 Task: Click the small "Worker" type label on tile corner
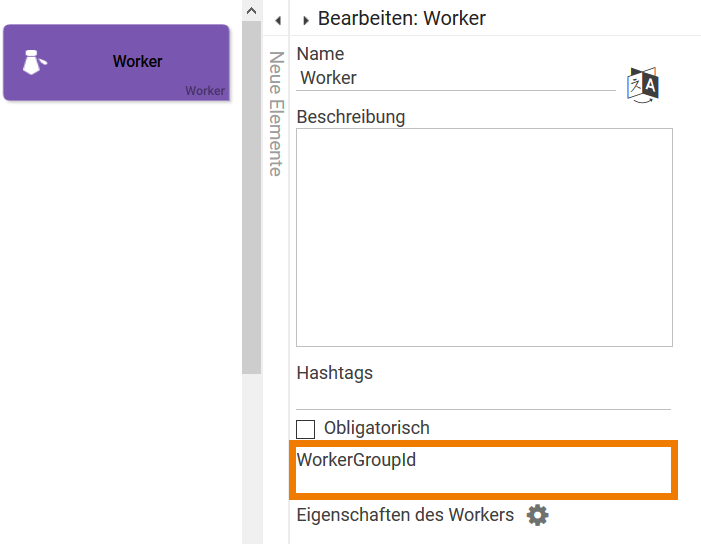(205, 91)
